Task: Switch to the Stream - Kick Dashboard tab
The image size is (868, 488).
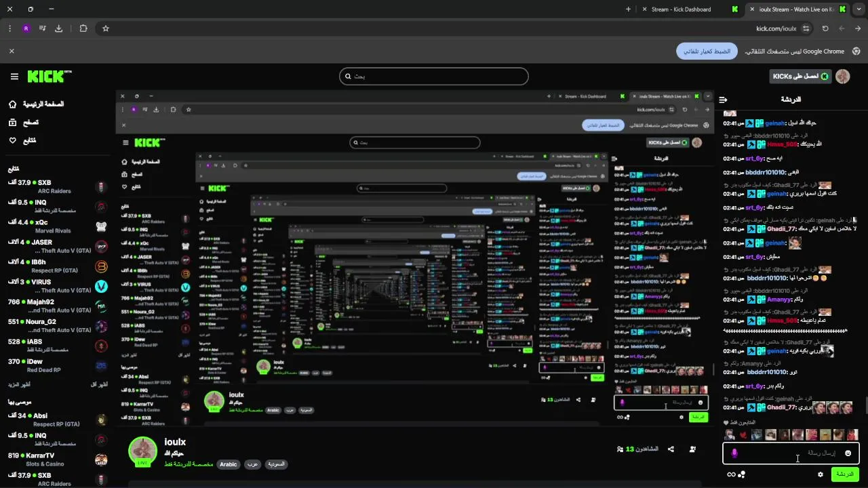Action: tap(688, 9)
